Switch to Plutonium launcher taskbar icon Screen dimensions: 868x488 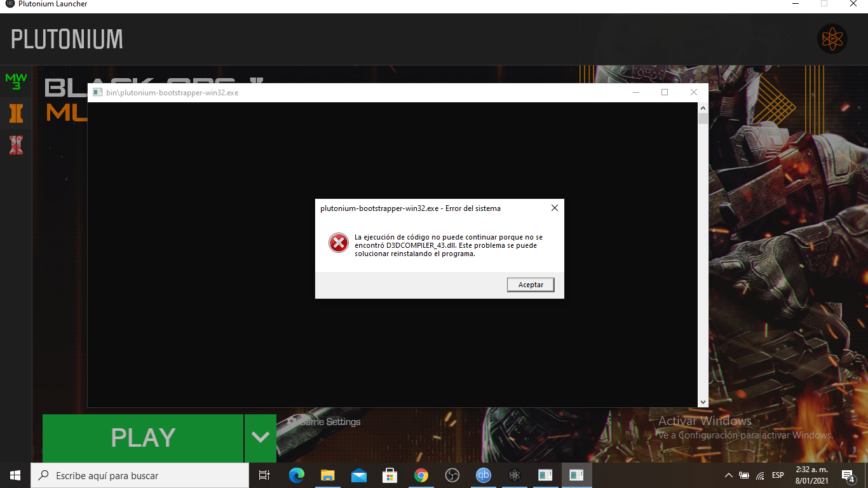pyautogui.click(x=514, y=475)
